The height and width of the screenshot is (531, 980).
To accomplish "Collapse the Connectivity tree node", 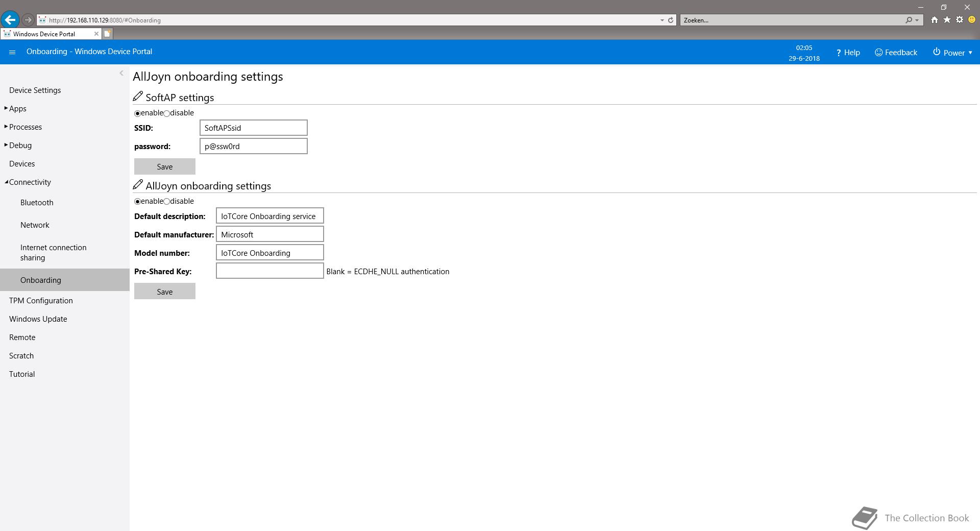I will point(6,182).
